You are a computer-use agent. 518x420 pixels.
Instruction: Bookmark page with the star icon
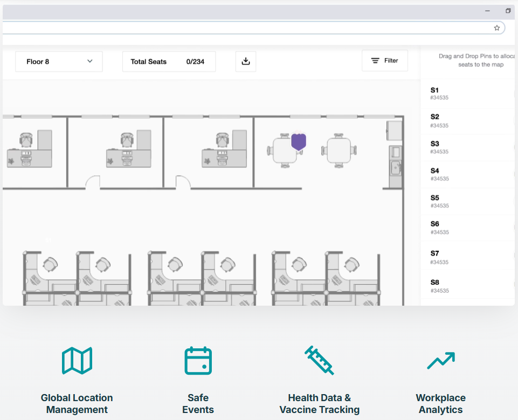[496, 28]
